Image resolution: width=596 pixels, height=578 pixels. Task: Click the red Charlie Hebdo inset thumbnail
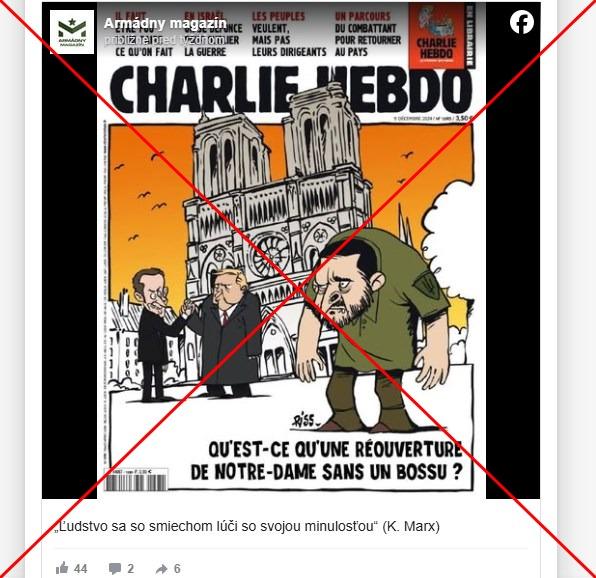pos(437,36)
